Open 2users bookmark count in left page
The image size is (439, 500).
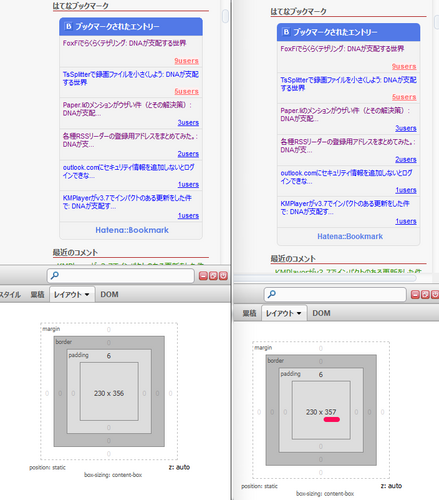click(188, 154)
